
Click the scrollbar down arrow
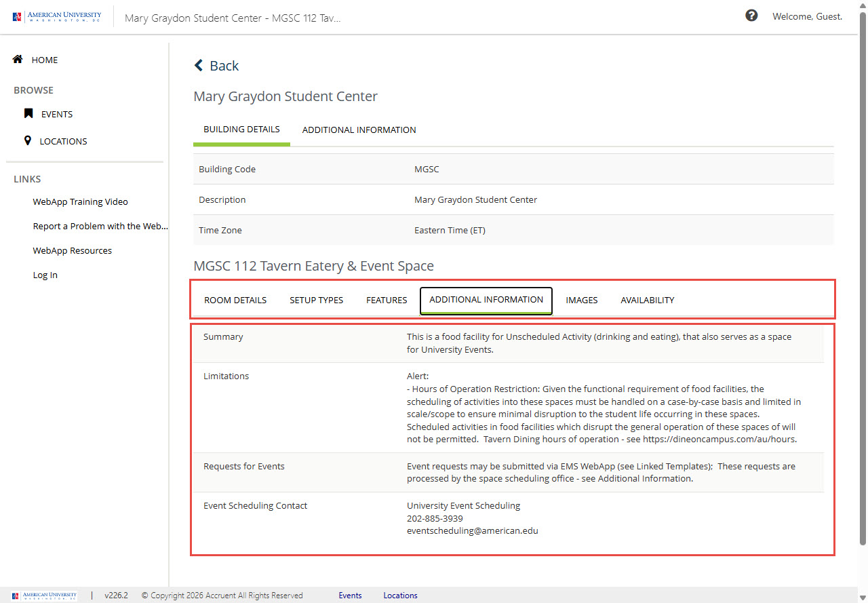(x=863, y=597)
